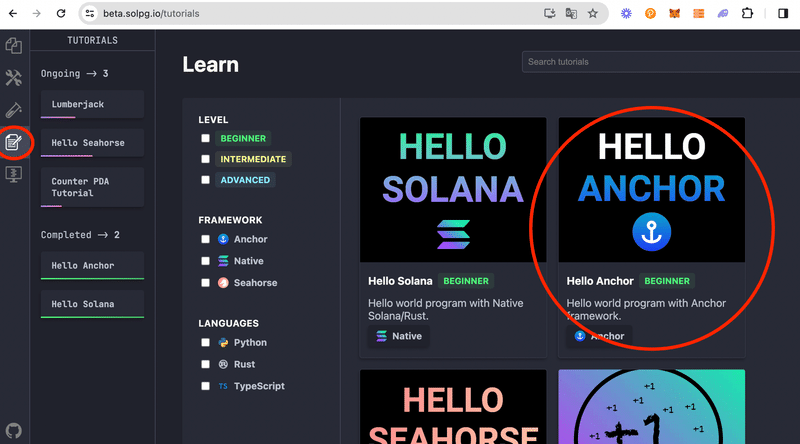
Task: Open the MetaMask fox extension
Action: click(x=674, y=14)
